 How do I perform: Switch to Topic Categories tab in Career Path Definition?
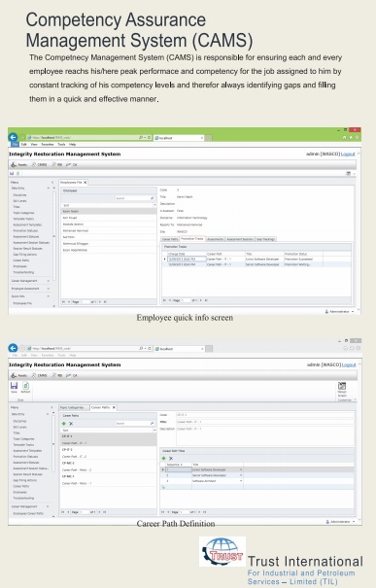coord(74,407)
